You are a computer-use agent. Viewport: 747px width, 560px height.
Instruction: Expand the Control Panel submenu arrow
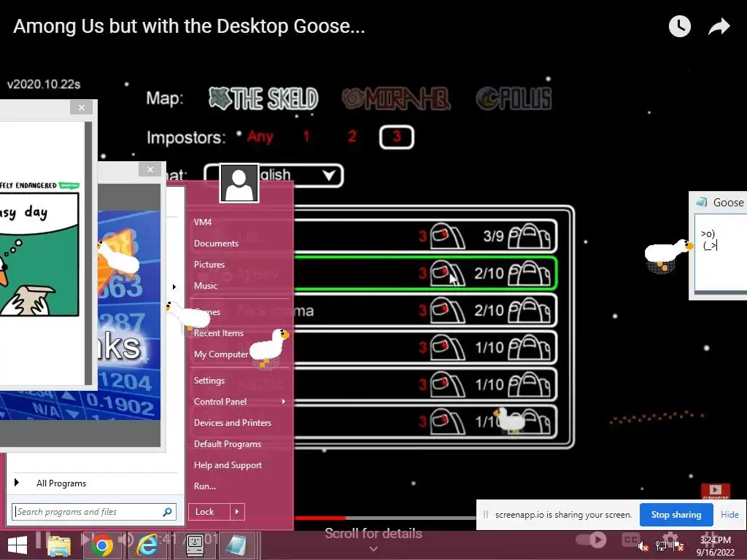[284, 402]
